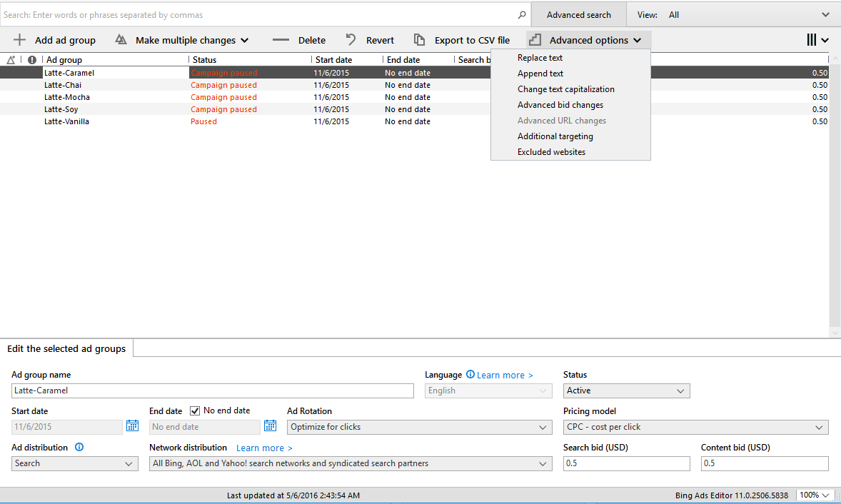Click the Revert button label
The height and width of the screenshot is (504, 841).
coord(380,40)
